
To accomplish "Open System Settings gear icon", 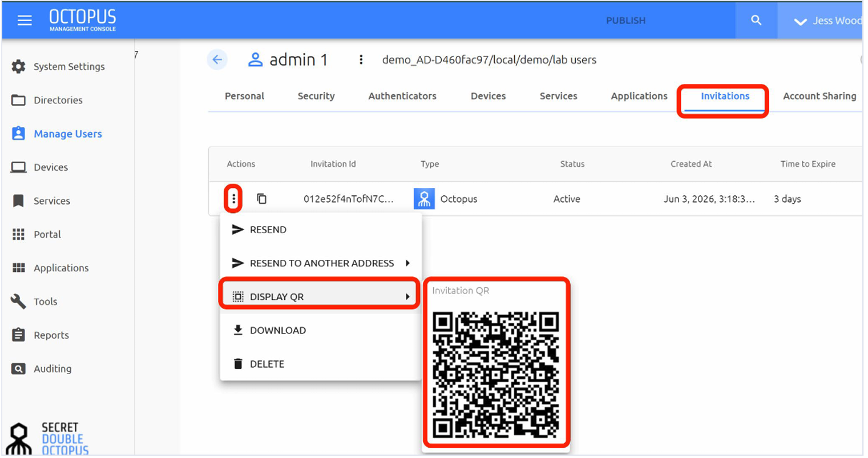I will [x=18, y=67].
